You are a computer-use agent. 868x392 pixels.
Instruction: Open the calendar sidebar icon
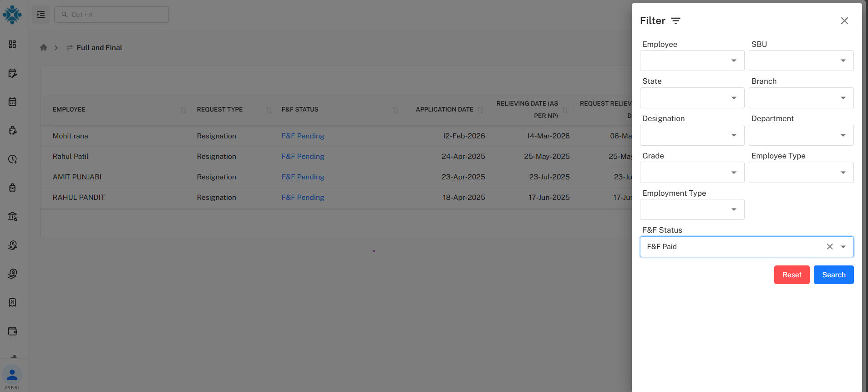click(12, 102)
